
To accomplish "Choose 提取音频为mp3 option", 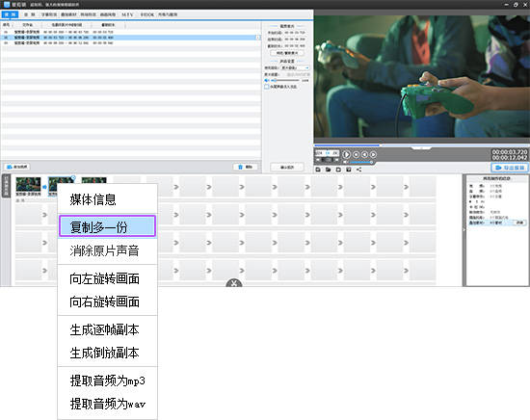I will 107,381.
